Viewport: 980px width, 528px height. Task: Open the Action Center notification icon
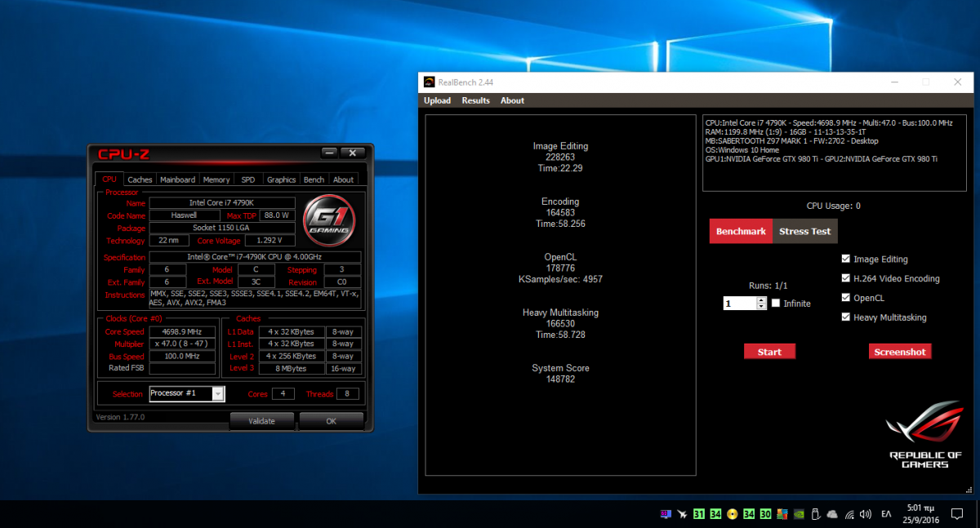click(957, 514)
